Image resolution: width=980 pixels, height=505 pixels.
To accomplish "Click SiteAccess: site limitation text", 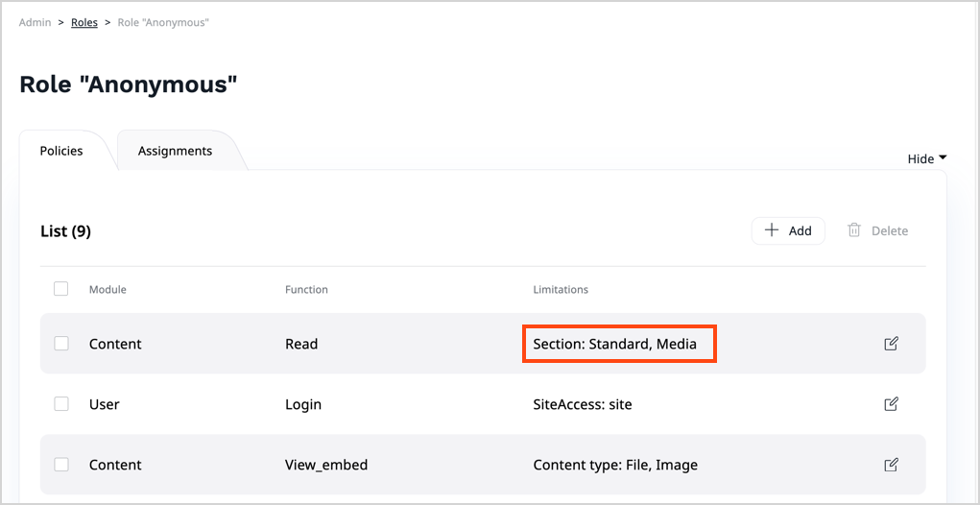I will click(583, 404).
